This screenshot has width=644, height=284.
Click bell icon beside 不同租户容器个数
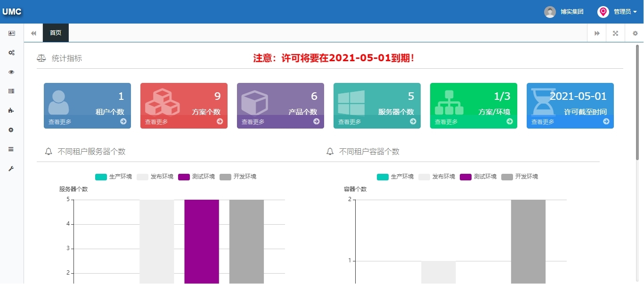coord(330,152)
